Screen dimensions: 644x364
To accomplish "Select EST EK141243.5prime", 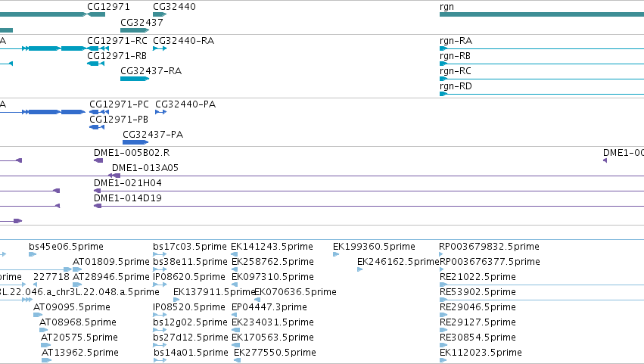I will (x=272, y=247).
